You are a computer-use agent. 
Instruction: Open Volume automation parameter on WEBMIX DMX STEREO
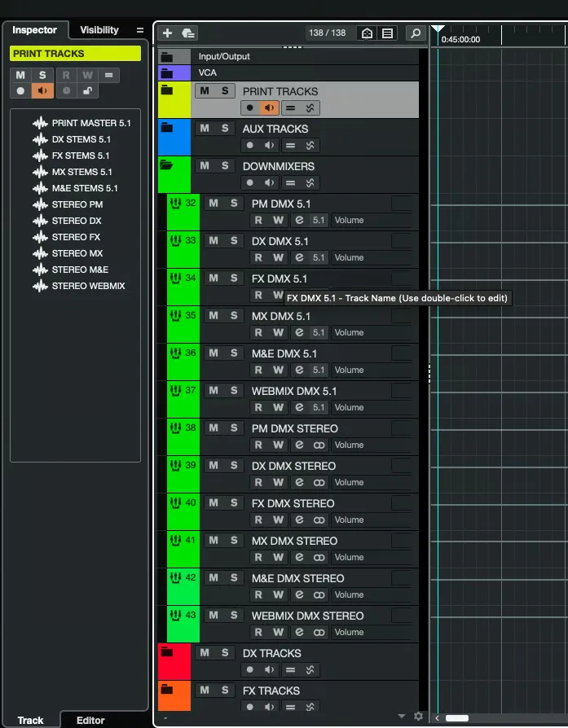pyautogui.click(x=371, y=632)
